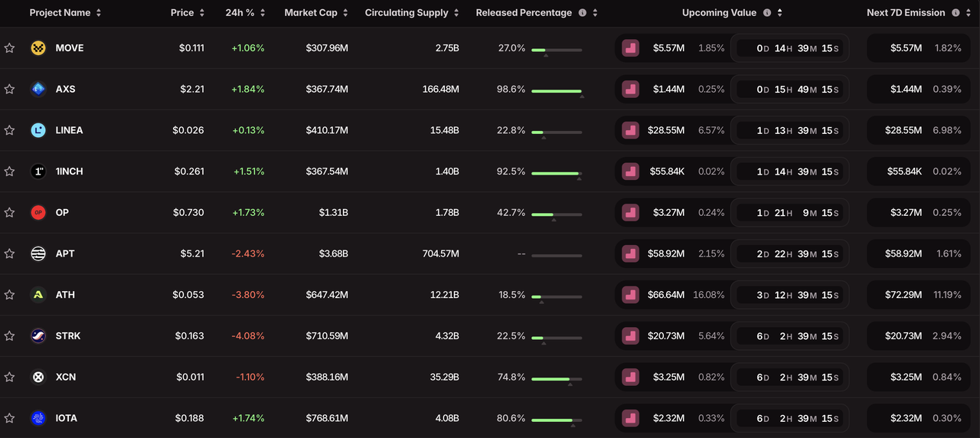Screen dimensions: 980x438
Task: Click XCN's pink unlock chart icon
Action: [630, 377]
